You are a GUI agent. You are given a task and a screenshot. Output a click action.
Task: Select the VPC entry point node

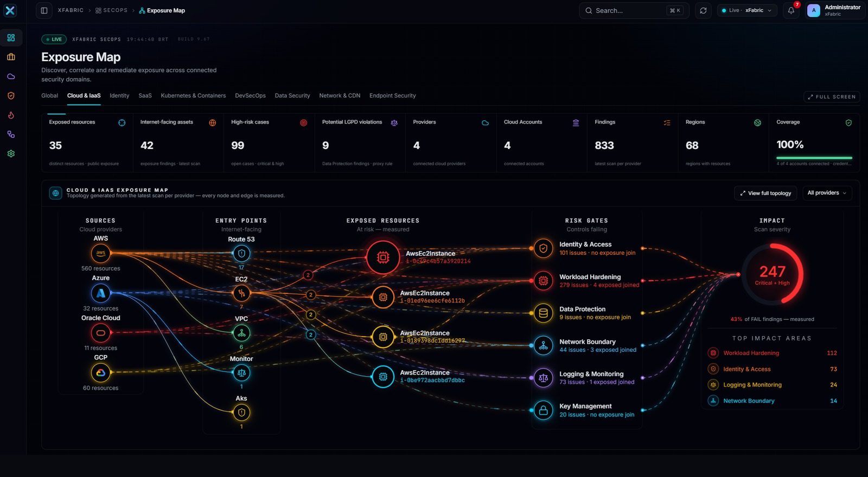(x=241, y=333)
